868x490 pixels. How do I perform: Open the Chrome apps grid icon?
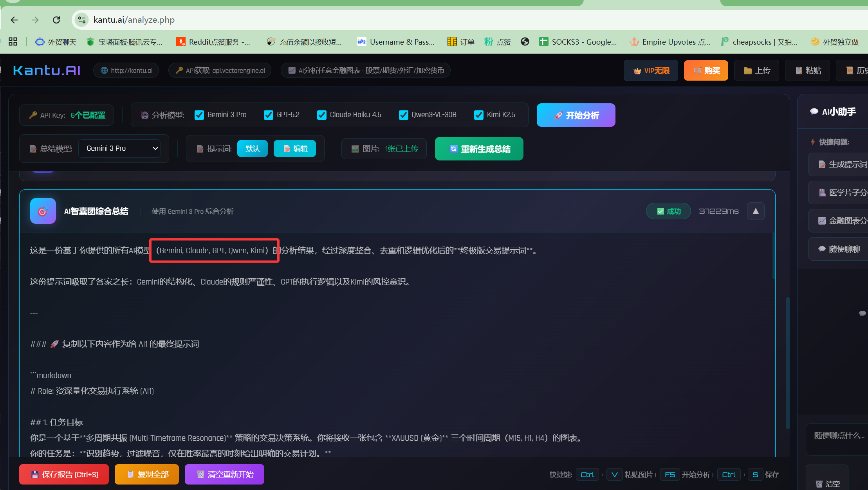(x=13, y=42)
